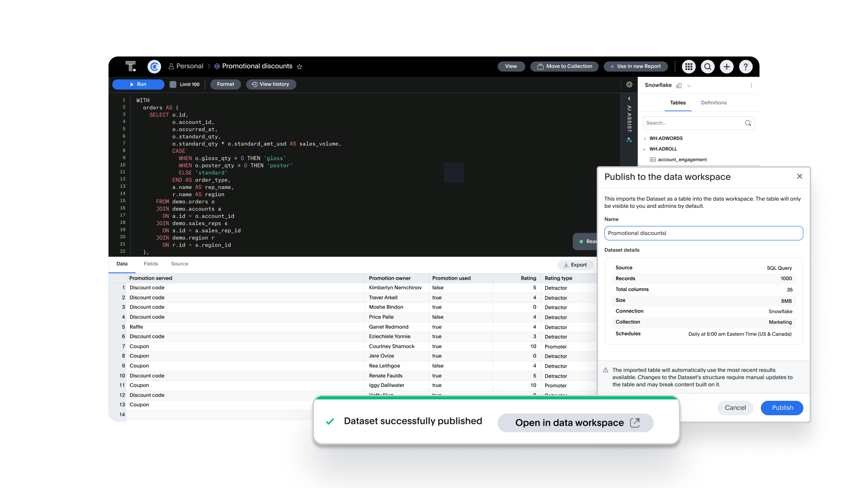Viewport: 868px width, 488px height.
Task: Click the star/favorite icon on dataset
Action: coord(300,67)
